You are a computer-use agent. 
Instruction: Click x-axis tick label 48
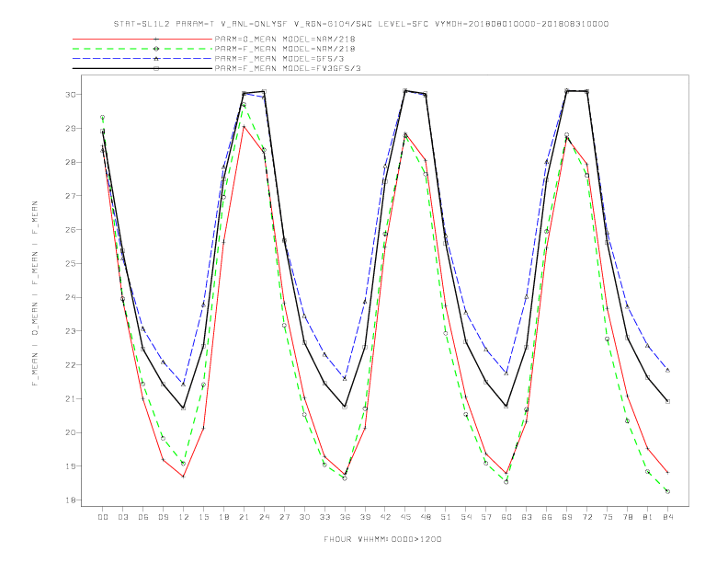pos(426,517)
